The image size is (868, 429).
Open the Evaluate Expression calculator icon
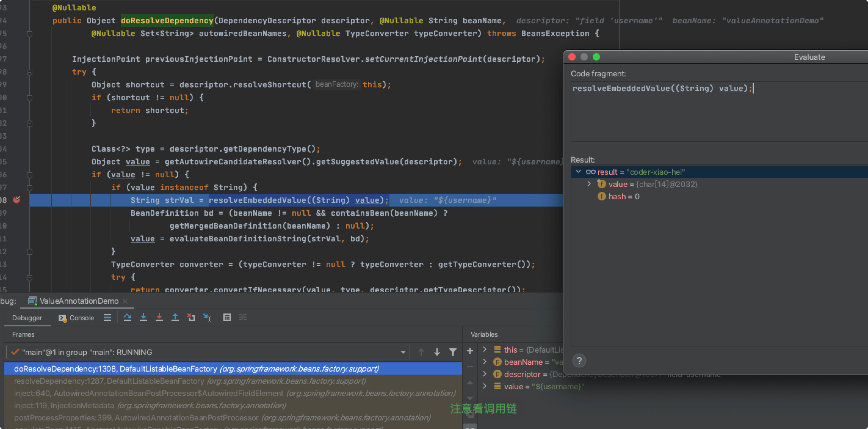click(x=227, y=317)
